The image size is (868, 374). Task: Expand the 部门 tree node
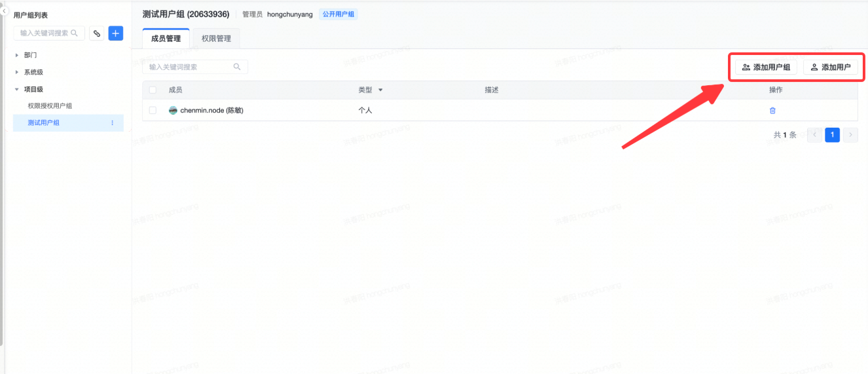pos(17,55)
